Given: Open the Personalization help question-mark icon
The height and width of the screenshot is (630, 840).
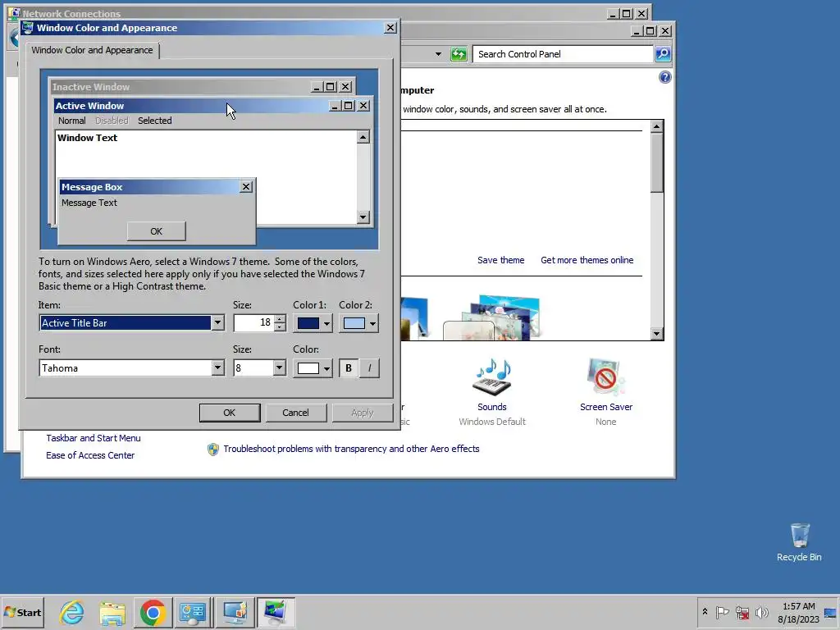Looking at the screenshot, I should click(664, 77).
